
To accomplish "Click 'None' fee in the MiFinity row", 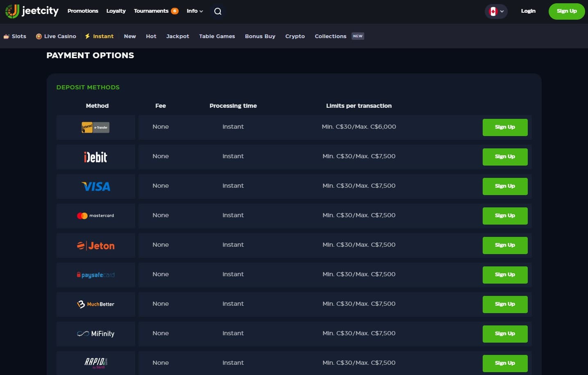I will pos(161,333).
